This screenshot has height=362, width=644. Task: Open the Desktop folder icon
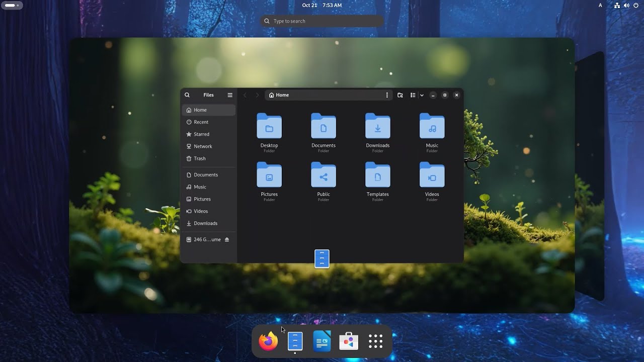point(269,126)
